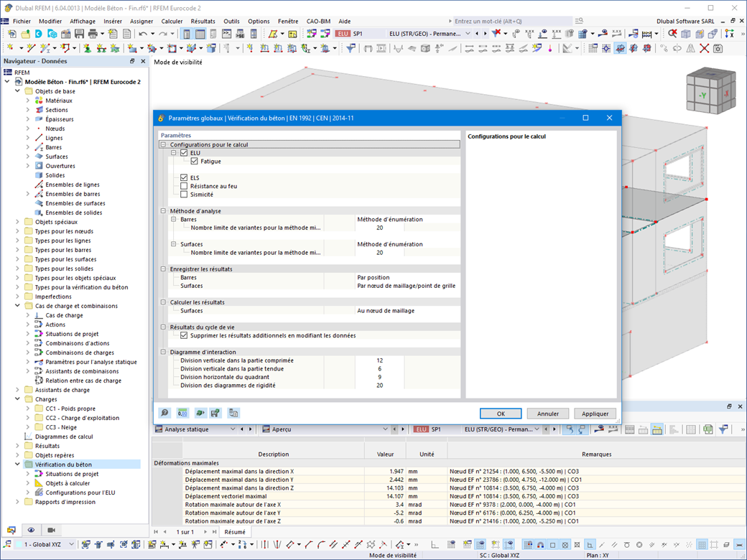Open the Calculer menu
This screenshot has width=747, height=560.
click(172, 21)
